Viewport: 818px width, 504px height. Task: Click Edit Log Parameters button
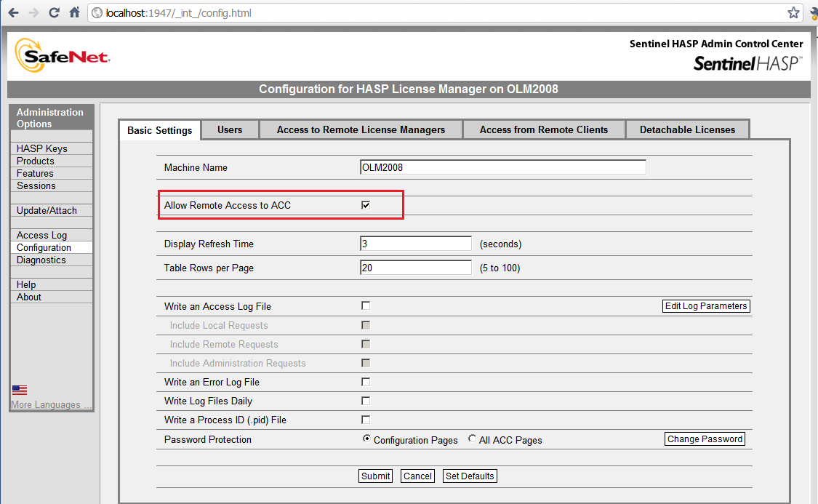[x=706, y=305]
